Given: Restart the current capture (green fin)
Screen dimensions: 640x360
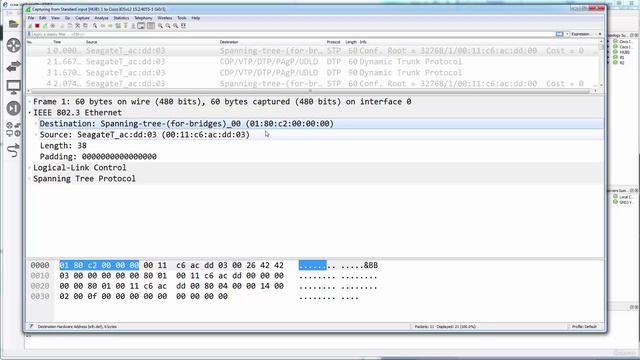Looking at the screenshot, I should pyautogui.click(x=44, y=26).
